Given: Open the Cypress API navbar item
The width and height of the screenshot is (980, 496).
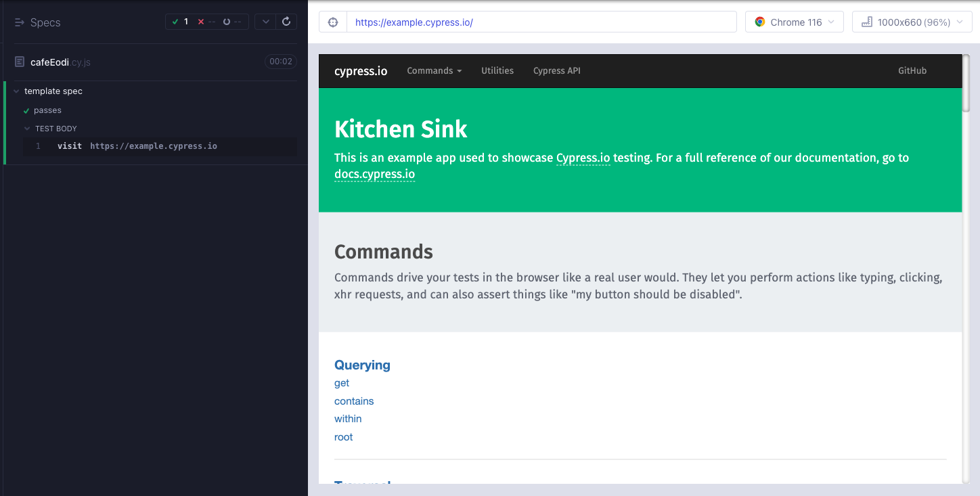Looking at the screenshot, I should tap(556, 70).
